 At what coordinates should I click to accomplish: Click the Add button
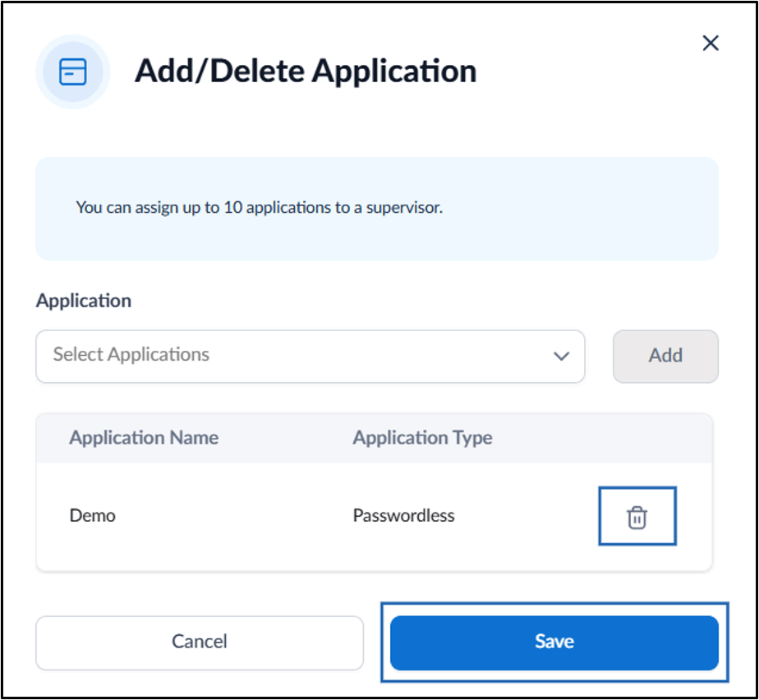(x=665, y=357)
